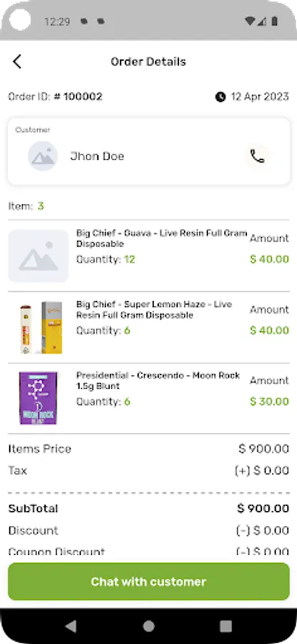Tap the 12 Apr 2023 order date
This screenshot has height=644, width=297.
pyautogui.click(x=260, y=97)
